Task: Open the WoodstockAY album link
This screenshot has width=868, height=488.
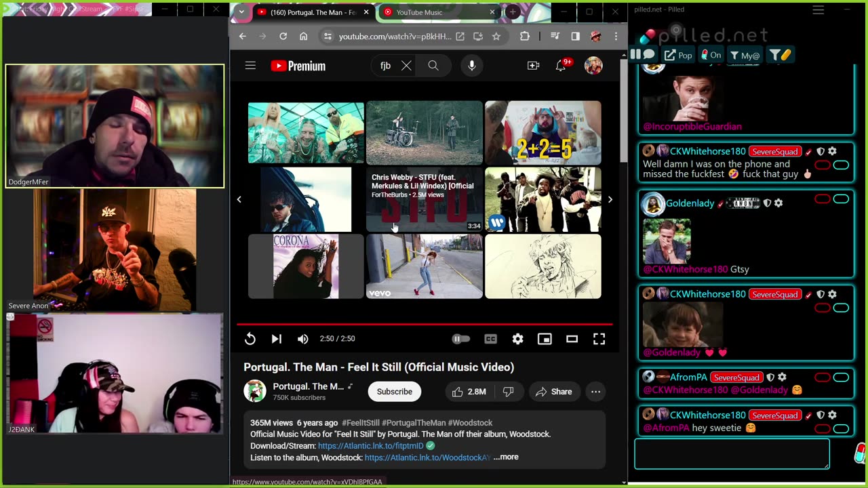Action: pyautogui.click(x=427, y=457)
